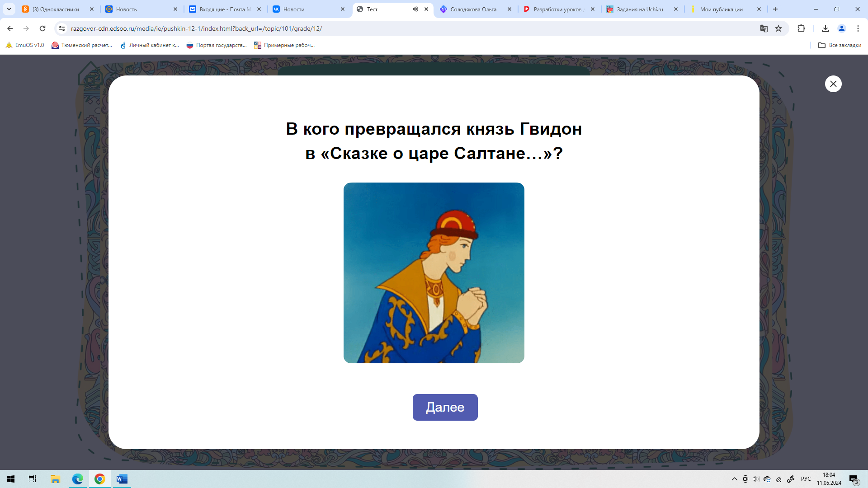Open the volume control in the tray

pos(756,479)
